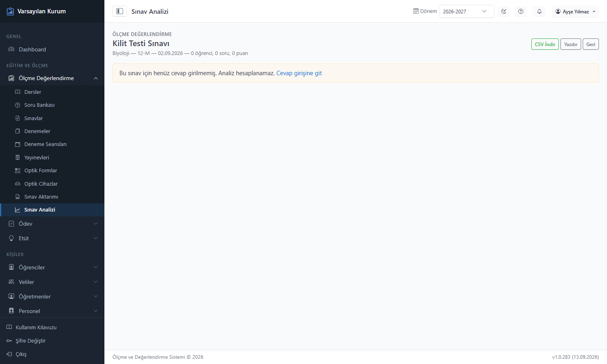Download analysis with CSV İndir
The height and width of the screenshot is (364, 607).
545,44
